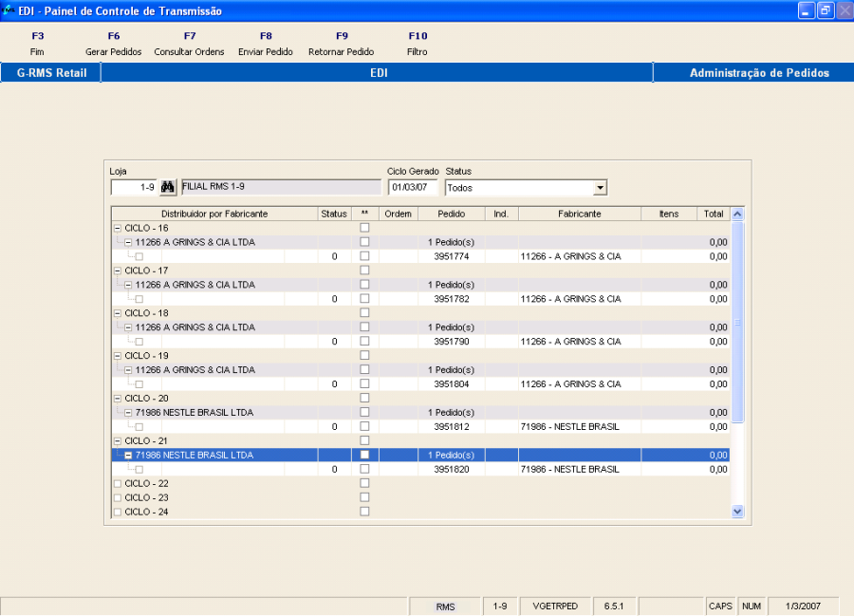Tick the checkbox in the CICLO - 17 row
This screenshot has width=854, height=616.
365,271
